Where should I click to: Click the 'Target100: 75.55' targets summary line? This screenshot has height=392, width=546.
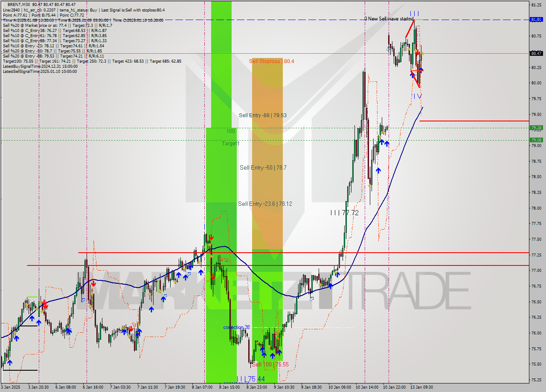coord(92,61)
